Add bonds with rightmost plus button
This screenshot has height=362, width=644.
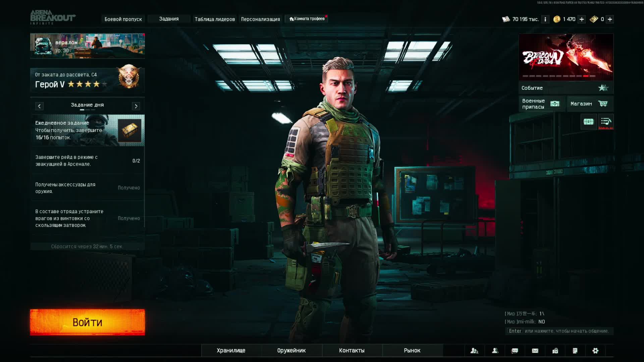(x=610, y=19)
